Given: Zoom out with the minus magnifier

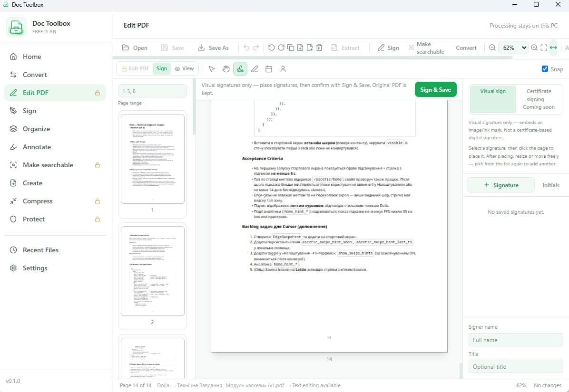Looking at the screenshot, I should coord(492,48).
